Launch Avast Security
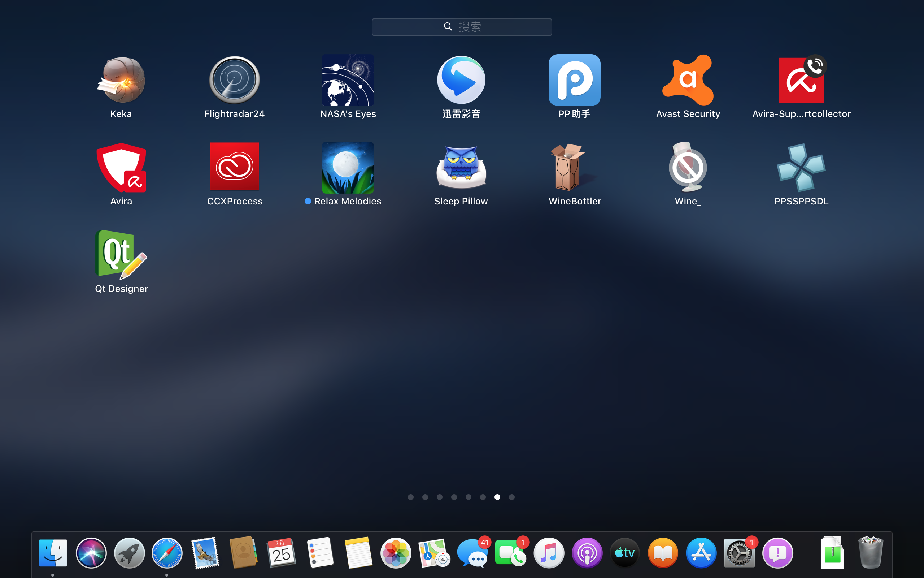 pos(688,80)
